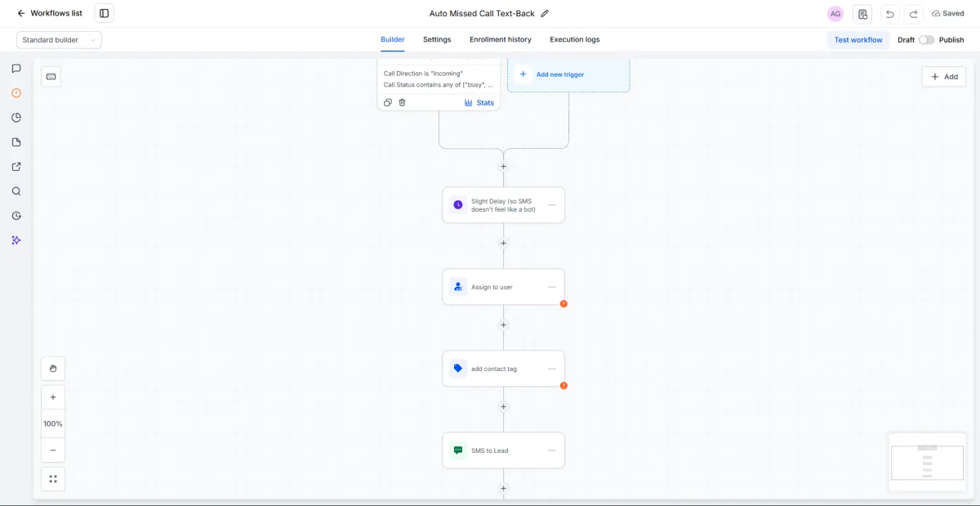
Task: Open options menu for SMS to Lead
Action: 552,450
